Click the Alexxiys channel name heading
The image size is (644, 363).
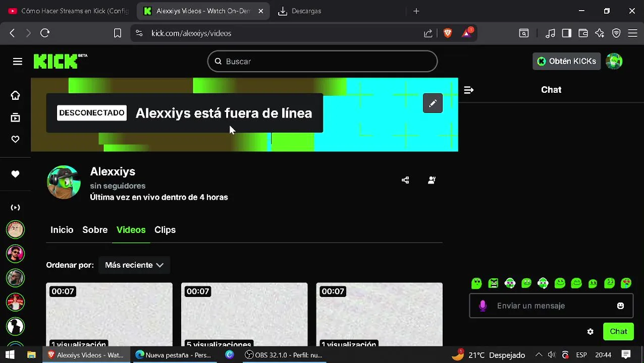point(113,172)
